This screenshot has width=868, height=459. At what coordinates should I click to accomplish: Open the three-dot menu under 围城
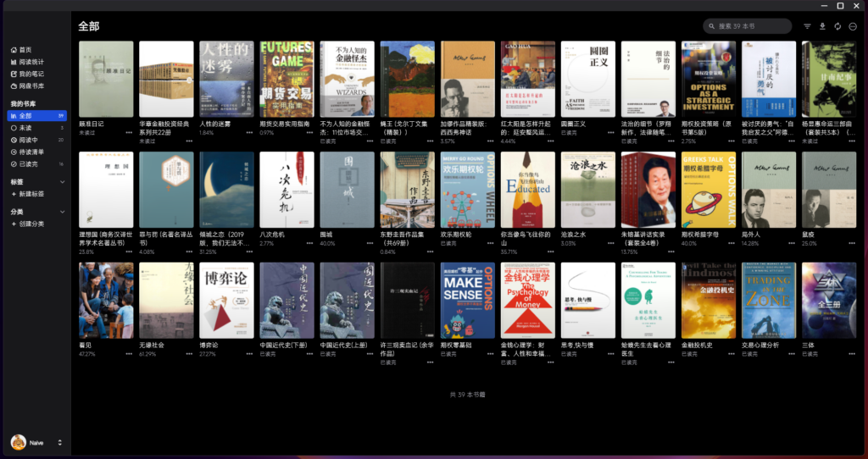tap(370, 243)
